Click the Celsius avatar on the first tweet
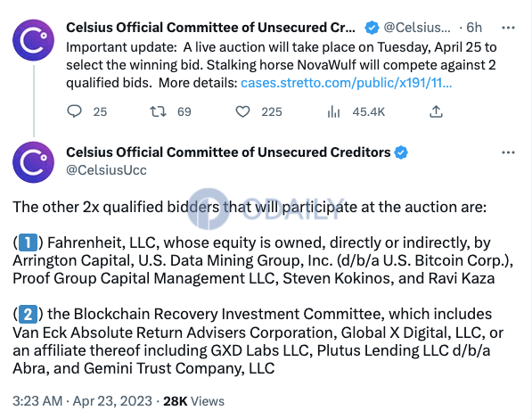The height and width of the screenshot is (419, 532). click(x=33, y=40)
